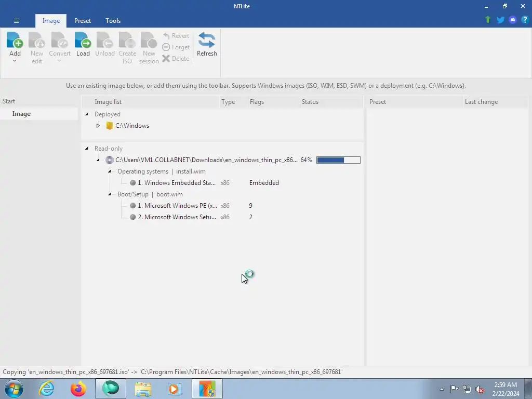The height and width of the screenshot is (399, 532).
Task: Open the Help question mark icon
Action: tap(525, 20)
